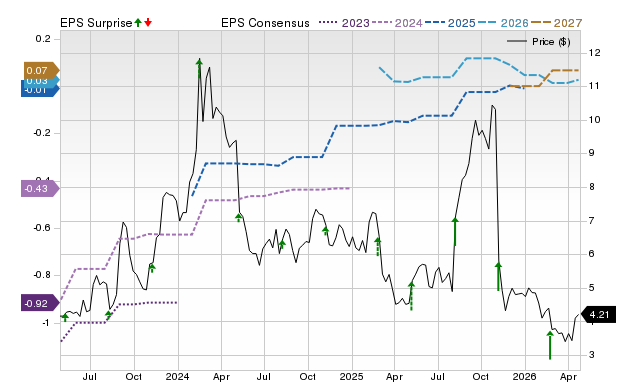This screenshot has height=382, width=640.
Task: Click the 9 label on the price axis
Action: click(592, 153)
